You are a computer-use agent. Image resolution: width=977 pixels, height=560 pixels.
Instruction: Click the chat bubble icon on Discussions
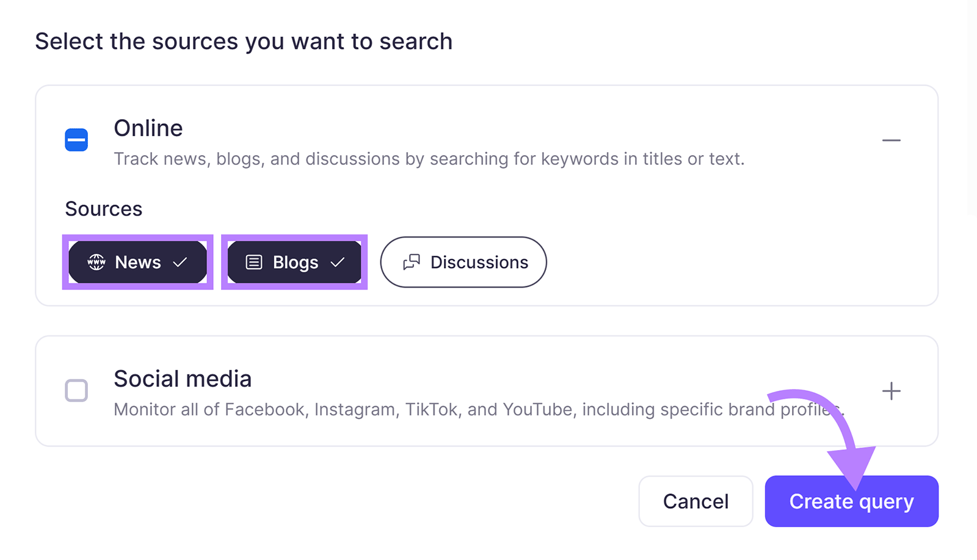[x=412, y=262]
